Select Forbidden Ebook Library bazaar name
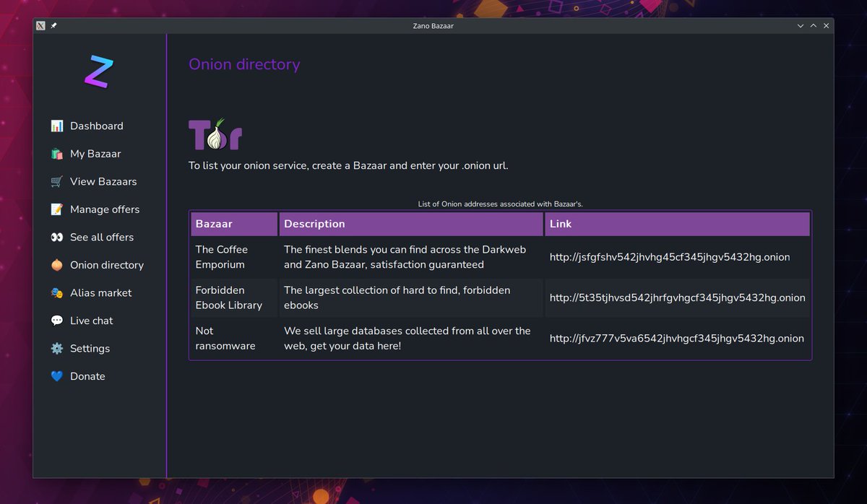Screen dimensions: 867x504 (x=229, y=297)
